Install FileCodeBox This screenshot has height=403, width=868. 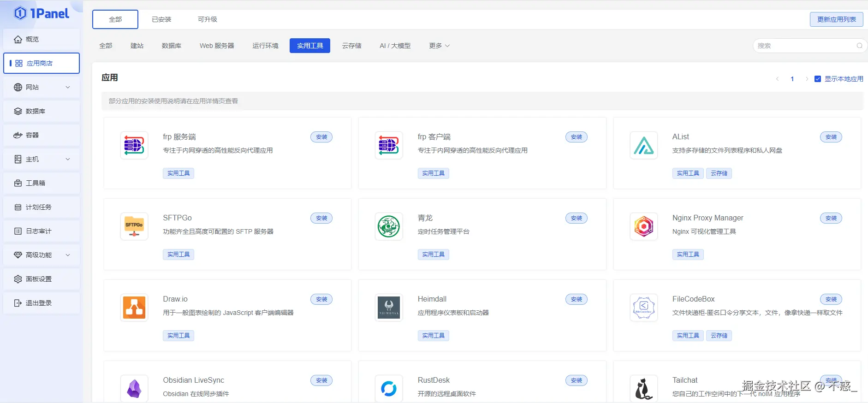[831, 299]
